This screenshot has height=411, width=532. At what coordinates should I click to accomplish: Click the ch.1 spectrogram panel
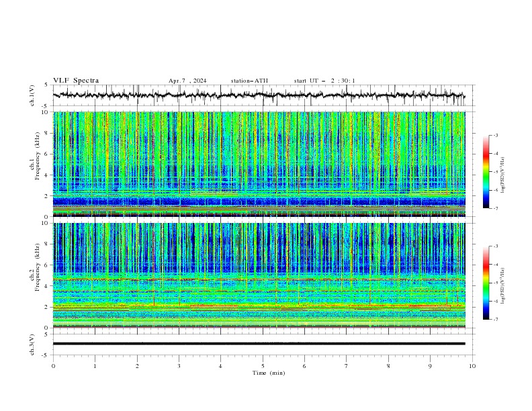tap(259, 164)
